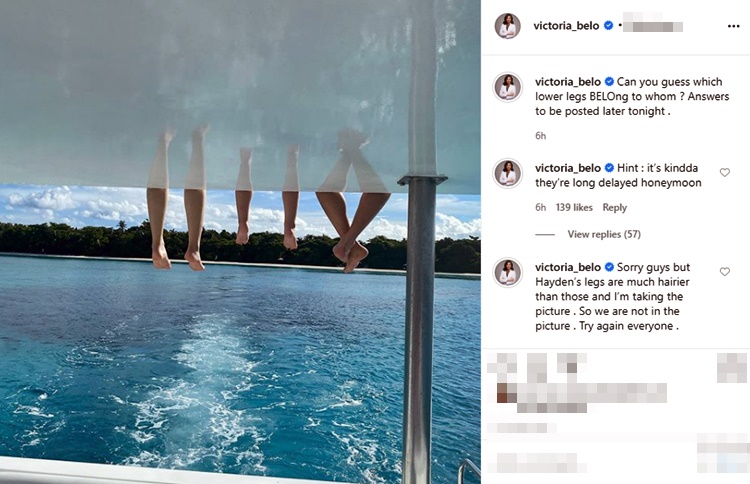Like the 'long delayed honeymoon' hint comment
Image resolution: width=750 pixels, height=484 pixels.
[725, 172]
